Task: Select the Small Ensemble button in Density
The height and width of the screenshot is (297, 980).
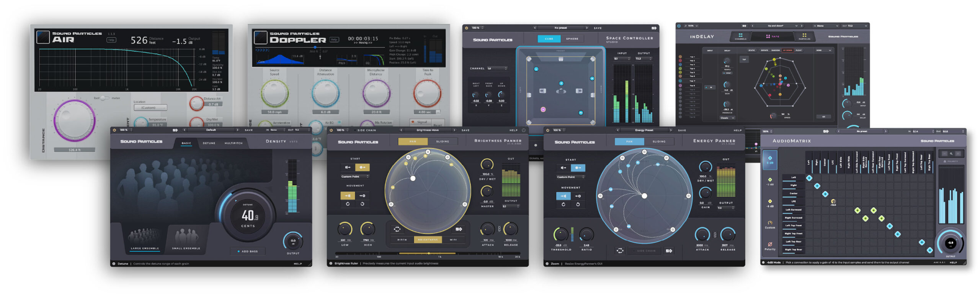Action: (186, 240)
